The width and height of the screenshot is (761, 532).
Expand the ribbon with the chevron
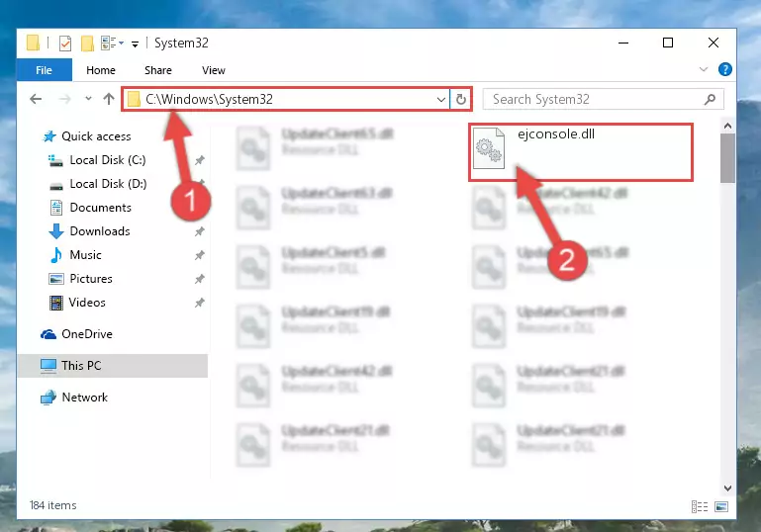704,69
